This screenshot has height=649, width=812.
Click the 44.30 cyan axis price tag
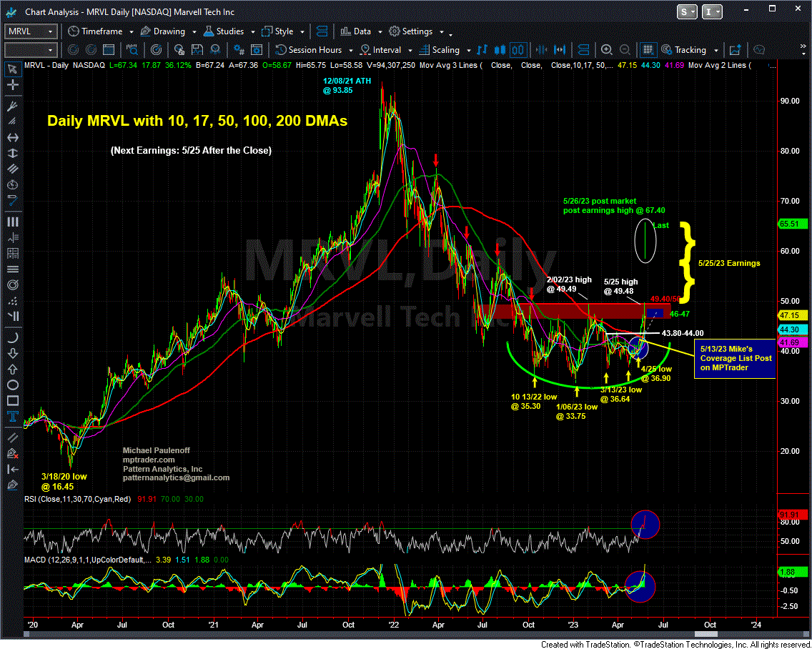(x=792, y=330)
